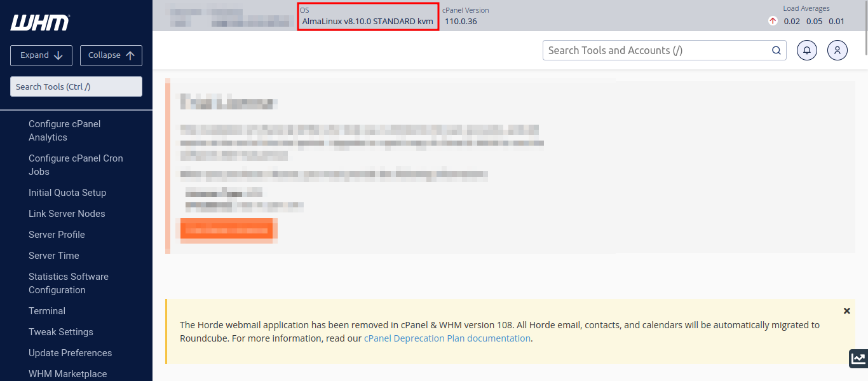868x381 pixels.
Task: Open the Terminal tool
Action: coord(47,311)
